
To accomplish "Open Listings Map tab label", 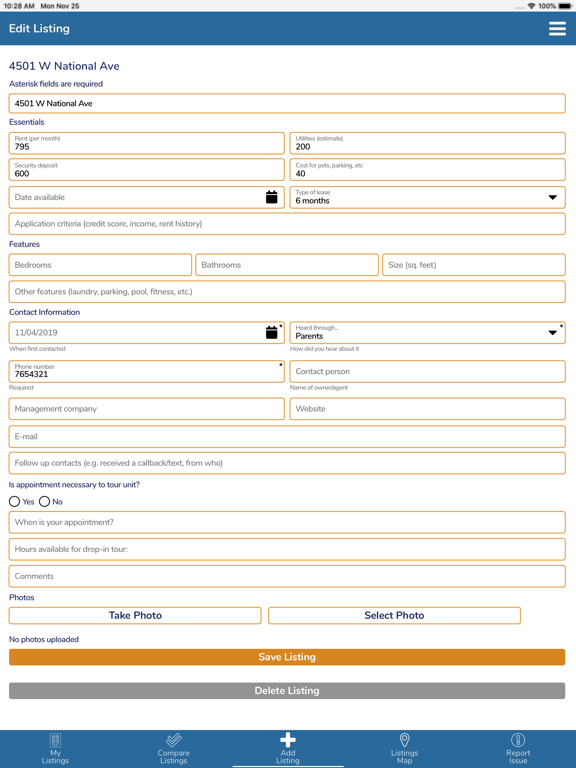I will tap(404, 757).
